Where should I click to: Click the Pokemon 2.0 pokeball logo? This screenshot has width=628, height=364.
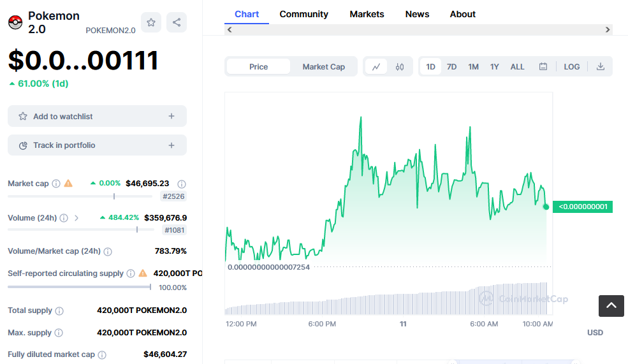pos(15,22)
